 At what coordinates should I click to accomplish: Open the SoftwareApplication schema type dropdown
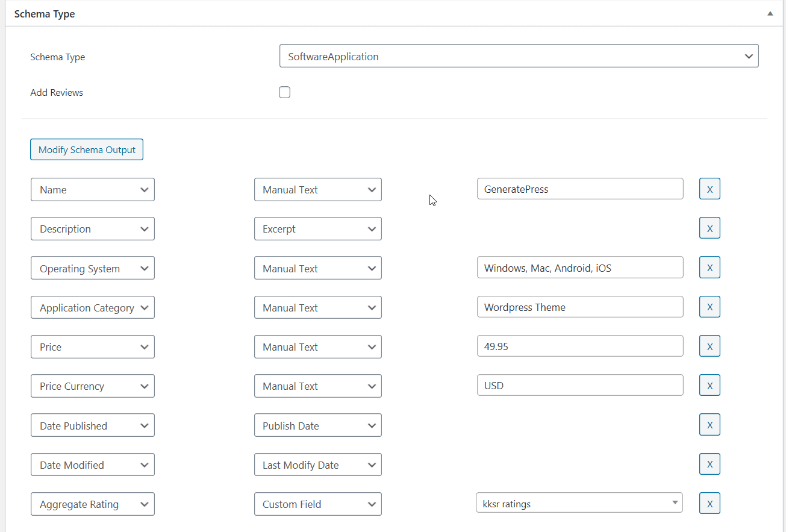(519, 57)
